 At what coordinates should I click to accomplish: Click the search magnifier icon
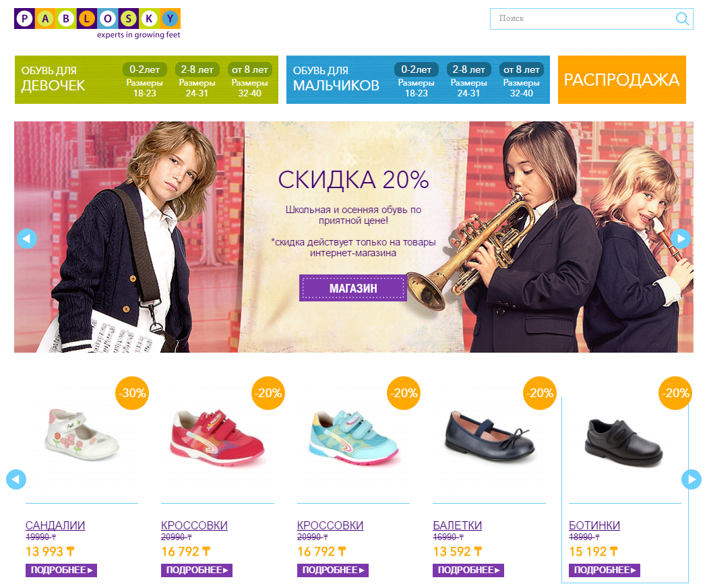(682, 18)
